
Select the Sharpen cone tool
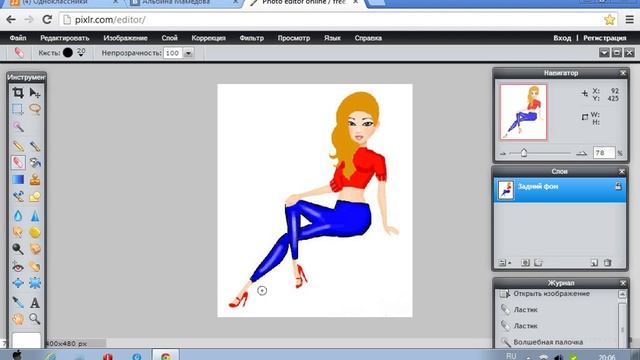pyautogui.click(x=35, y=215)
